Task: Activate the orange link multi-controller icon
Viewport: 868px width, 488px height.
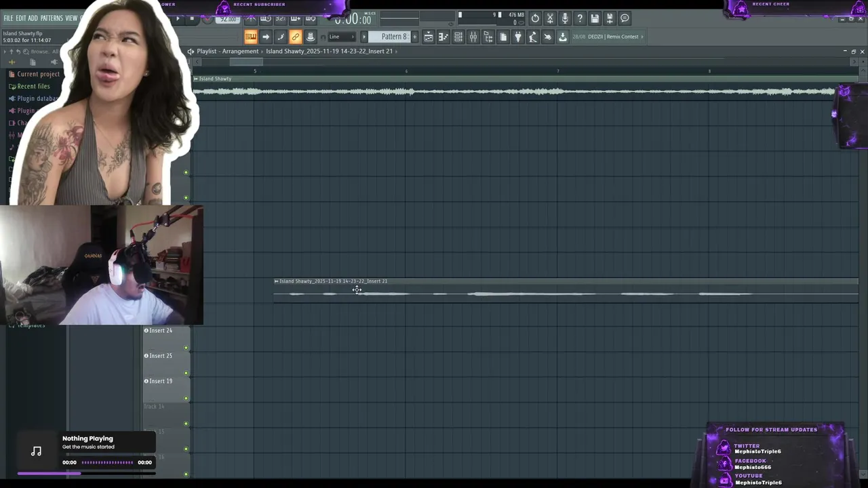Action: click(296, 37)
